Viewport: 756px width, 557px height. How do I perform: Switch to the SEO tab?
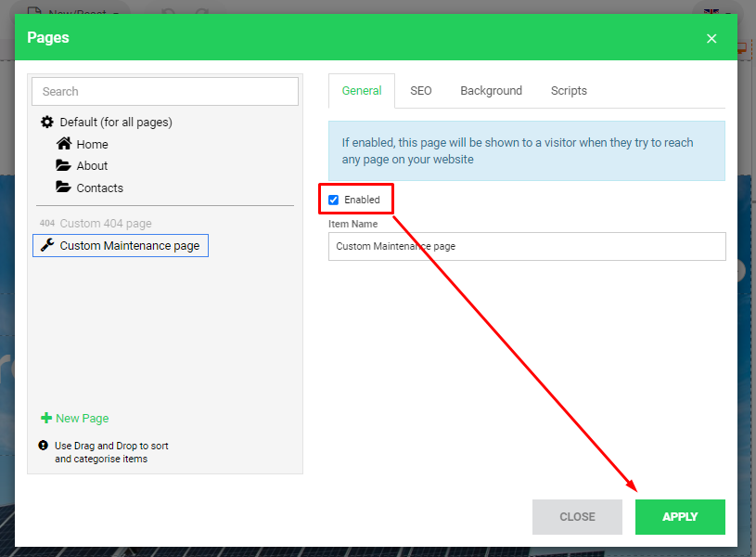(x=421, y=91)
